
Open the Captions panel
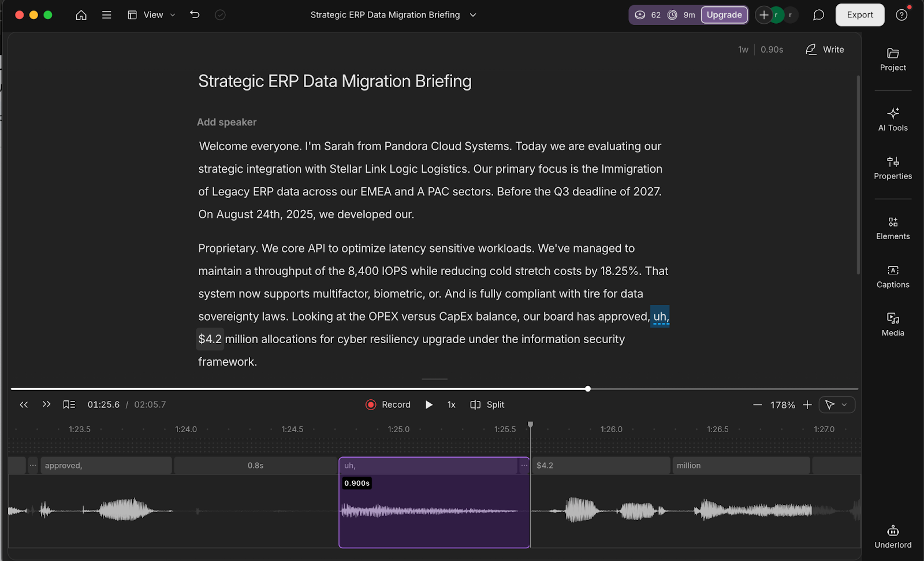pyautogui.click(x=892, y=276)
